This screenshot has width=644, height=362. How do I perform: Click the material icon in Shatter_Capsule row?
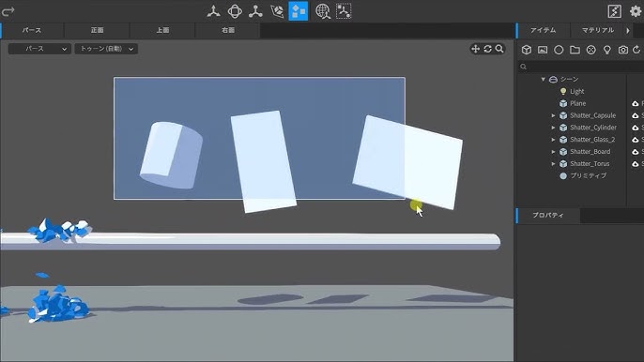point(636,115)
